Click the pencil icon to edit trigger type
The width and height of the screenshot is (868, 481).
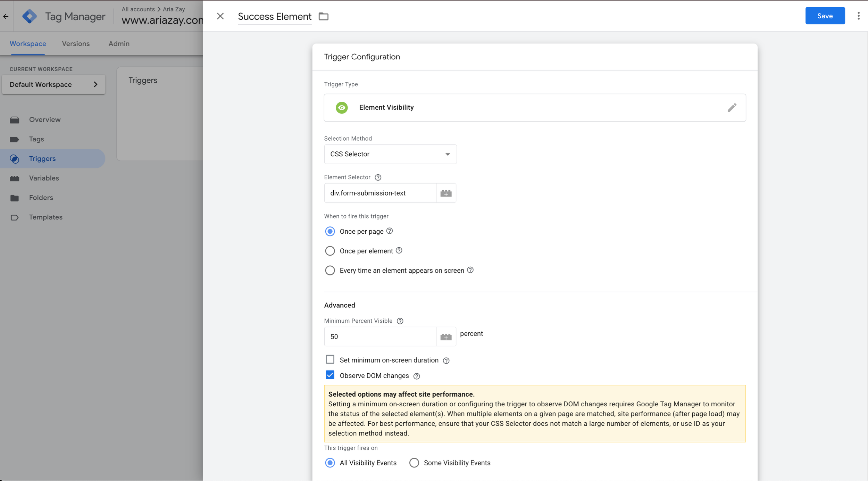click(732, 108)
